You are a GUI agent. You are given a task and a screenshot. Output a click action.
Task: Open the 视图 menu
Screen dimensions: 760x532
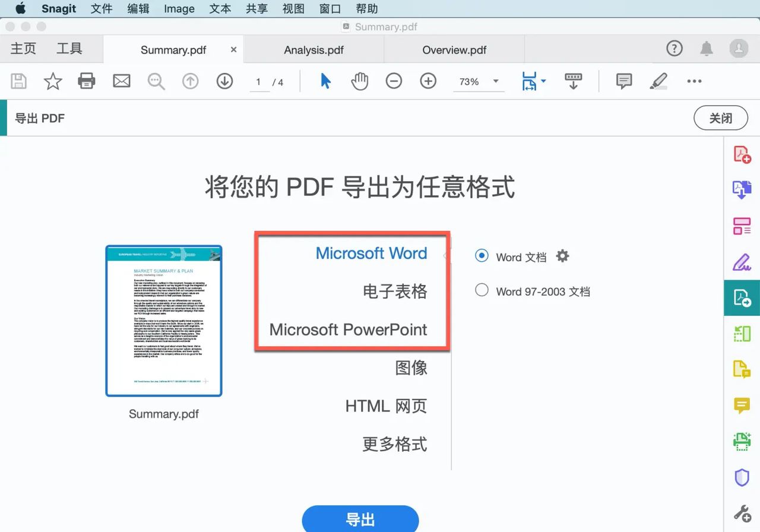pyautogui.click(x=293, y=8)
